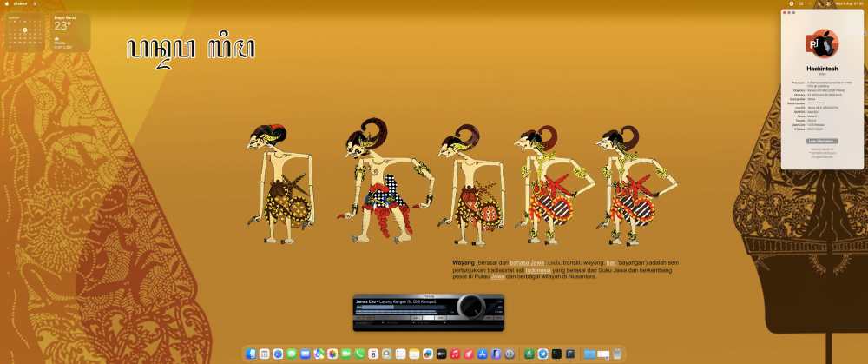Screen dimensions: 868x364
Task: Follow the 'bahasa Jawa' link
Action: pos(527,262)
